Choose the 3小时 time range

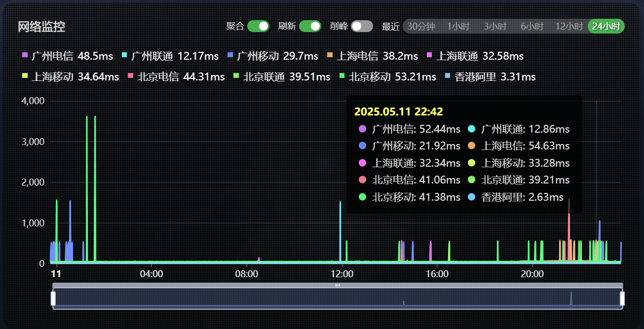coord(495,26)
